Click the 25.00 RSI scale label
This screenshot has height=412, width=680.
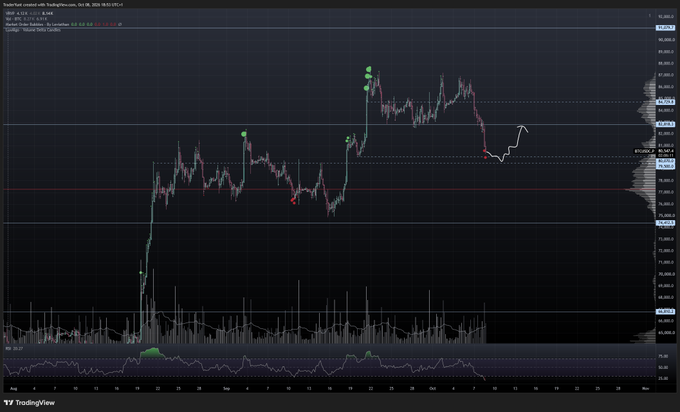(x=663, y=378)
